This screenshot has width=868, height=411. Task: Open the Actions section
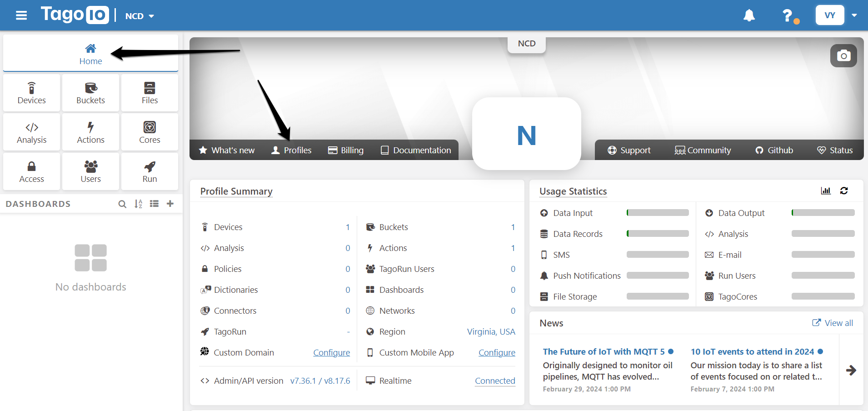point(90,132)
